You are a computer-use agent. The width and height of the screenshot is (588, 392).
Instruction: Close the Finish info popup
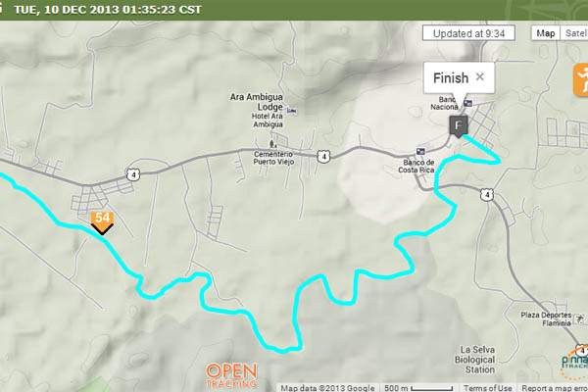pyautogui.click(x=479, y=76)
